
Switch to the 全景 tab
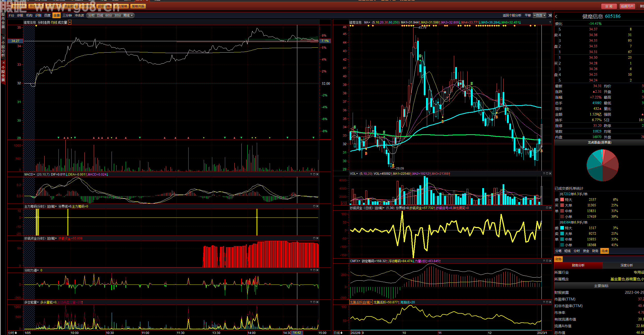tap(57, 15)
